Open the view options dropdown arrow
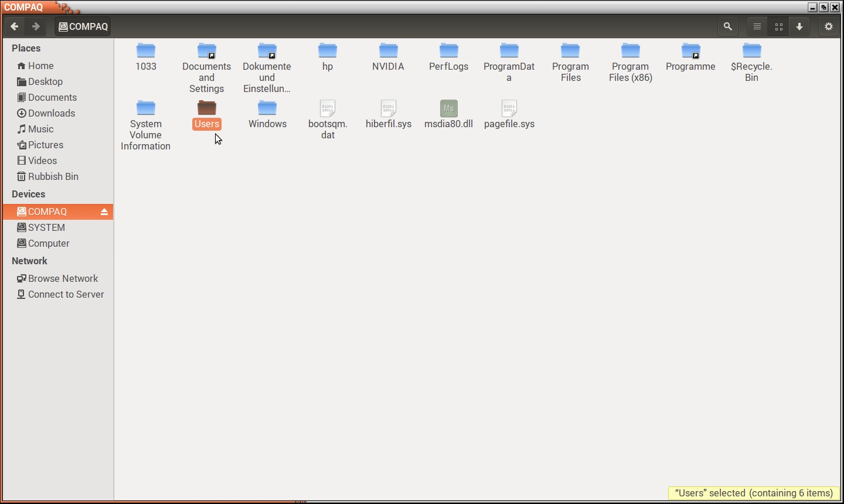 click(799, 26)
